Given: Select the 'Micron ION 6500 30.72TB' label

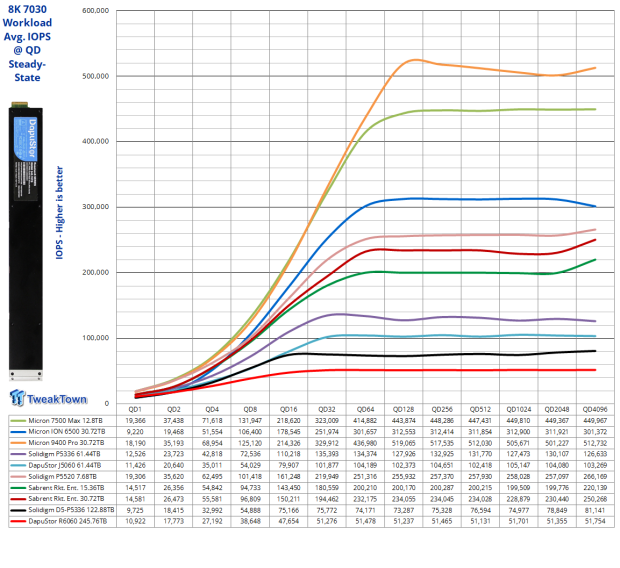Looking at the screenshot, I should pyautogui.click(x=67, y=432).
